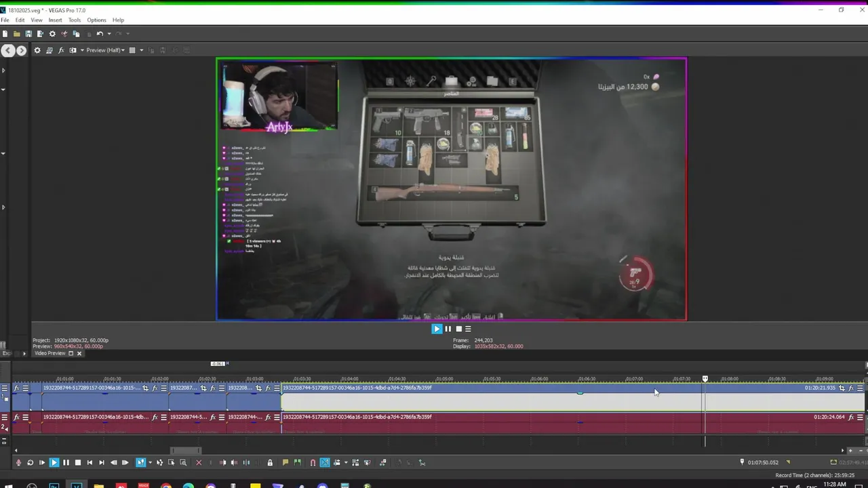Toggle preview overlays grid icon

(132, 50)
